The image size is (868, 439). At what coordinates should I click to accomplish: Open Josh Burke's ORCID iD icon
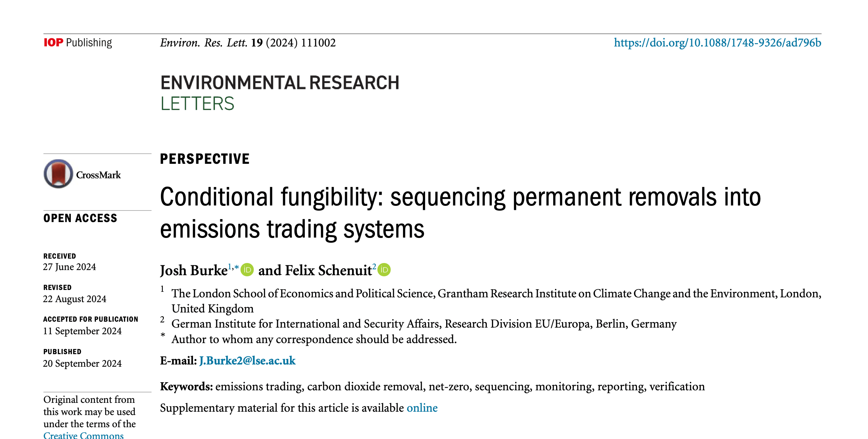point(247,270)
